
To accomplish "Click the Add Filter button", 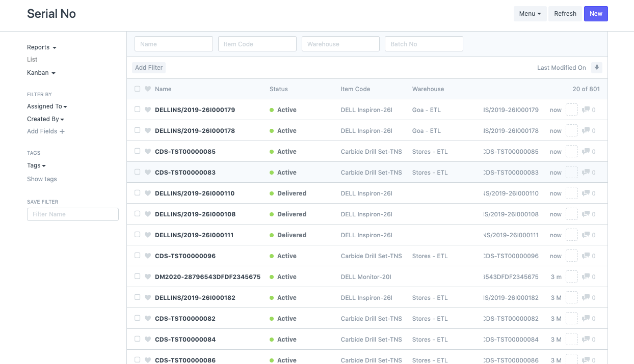I will [149, 68].
